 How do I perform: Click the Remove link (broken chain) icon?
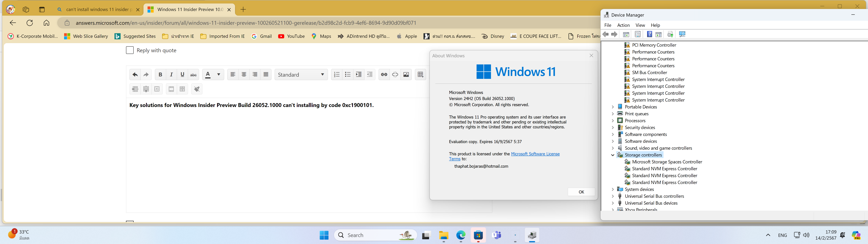(x=395, y=74)
